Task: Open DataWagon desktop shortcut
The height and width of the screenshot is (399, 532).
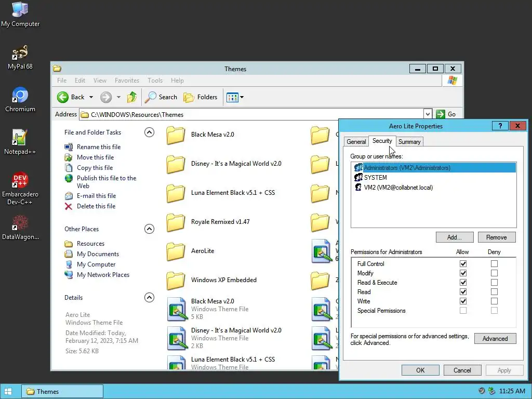Action: click(20, 228)
